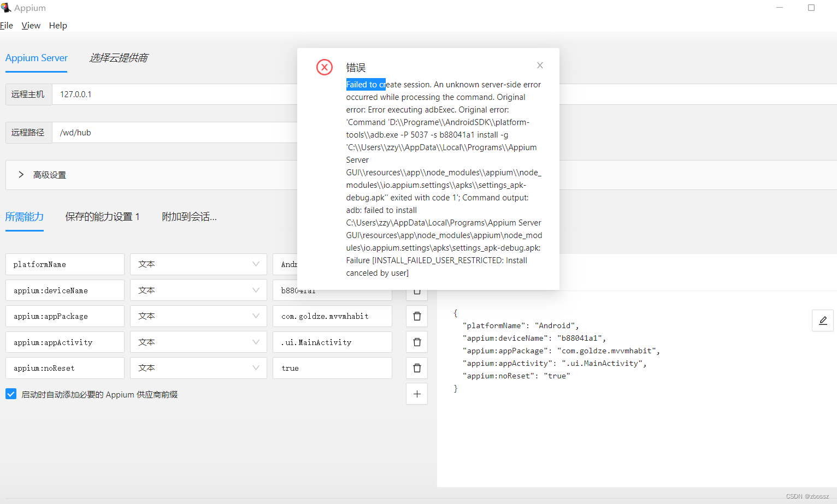
Task: Click the appium:appActivity capability name field
Action: (65, 342)
